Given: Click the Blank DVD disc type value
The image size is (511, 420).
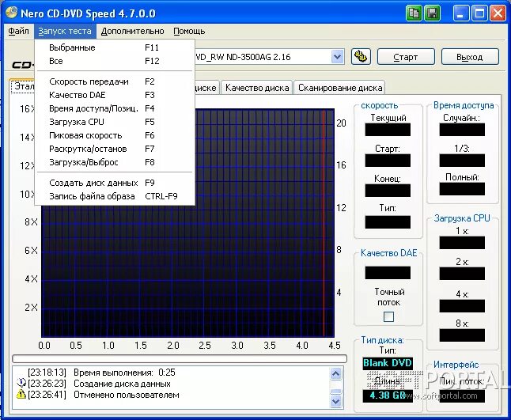Looking at the screenshot, I should (x=388, y=363).
